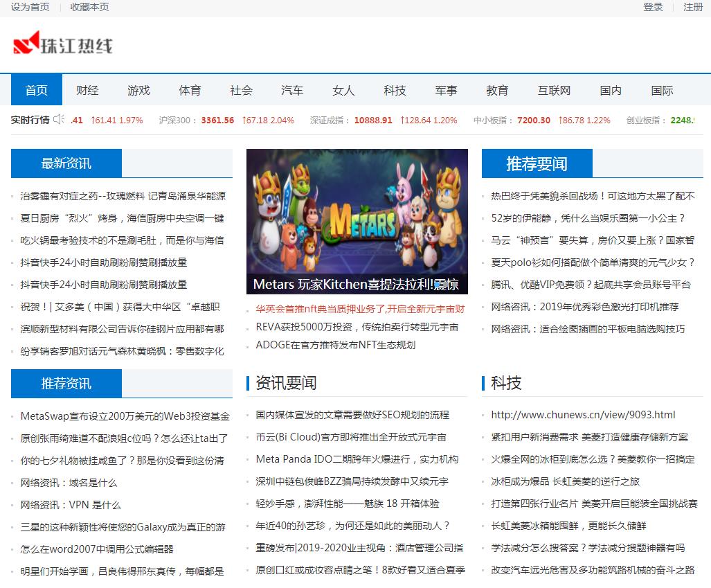Viewport: 711px width, 588px height.
Task: Open link http://www.chunews.cn/view/9093.html
Action: tap(583, 415)
